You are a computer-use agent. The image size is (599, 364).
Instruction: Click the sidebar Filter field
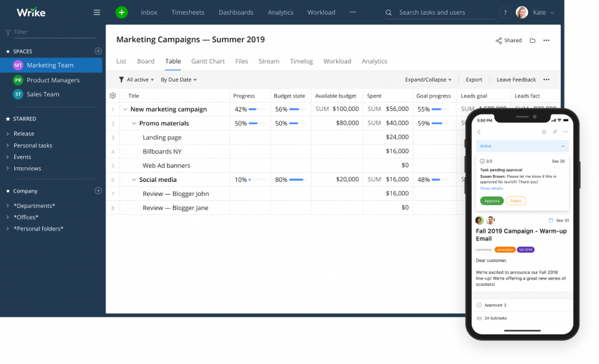pos(54,32)
